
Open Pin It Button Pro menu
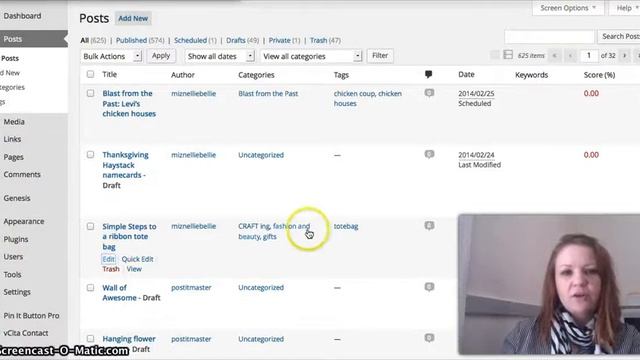31,316
